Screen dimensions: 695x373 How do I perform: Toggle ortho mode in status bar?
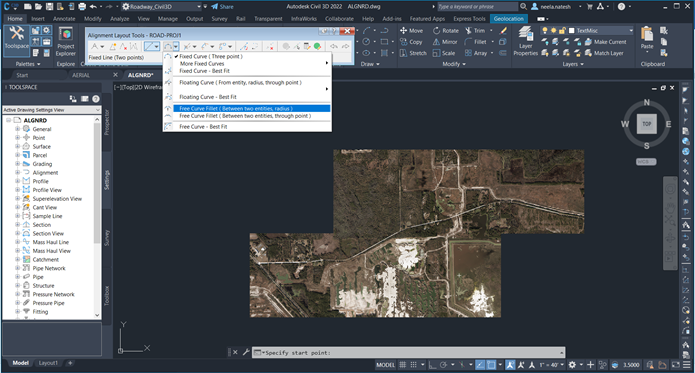pyautogui.click(x=433, y=365)
